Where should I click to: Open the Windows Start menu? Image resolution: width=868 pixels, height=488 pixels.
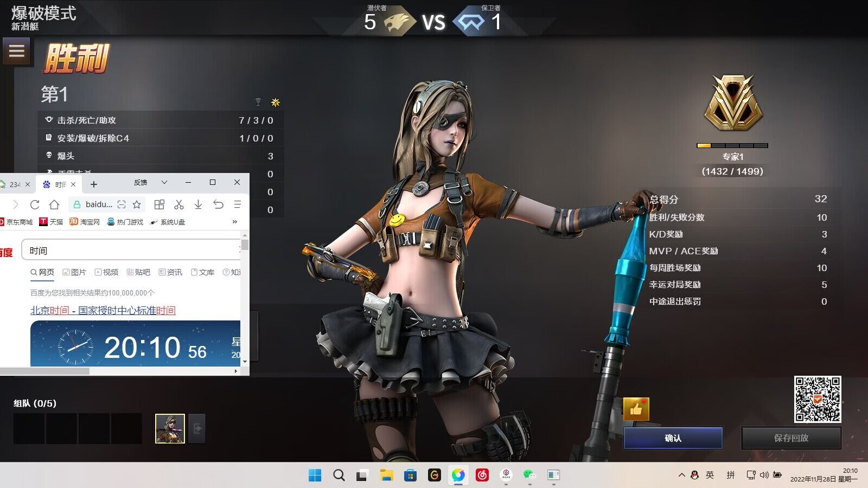point(315,475)
